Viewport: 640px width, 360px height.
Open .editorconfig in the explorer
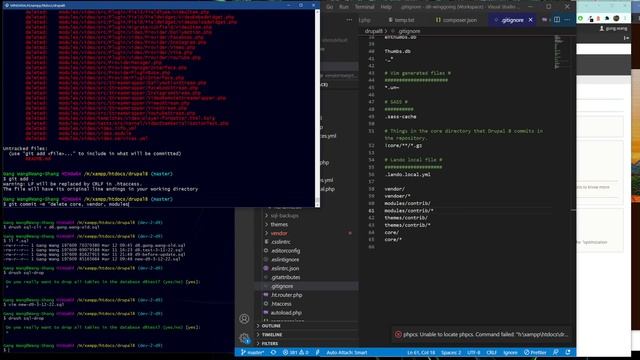coord(286,251)
